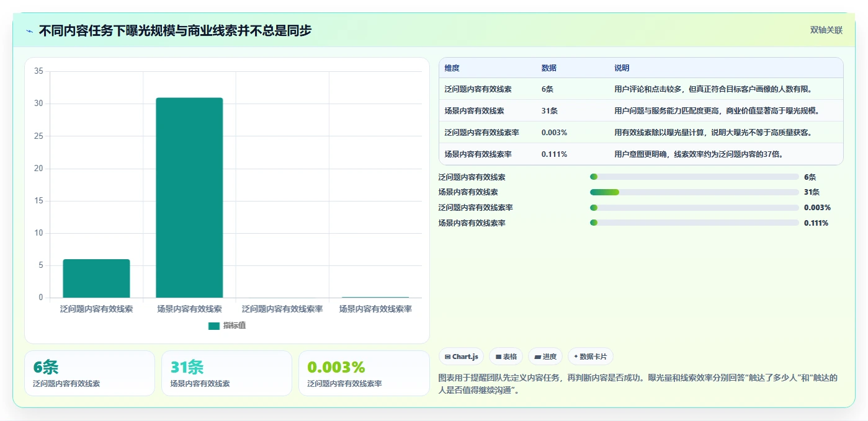Click the table cell reading 0.003%
The image size is (868, 421).
(x=554, y=133)
